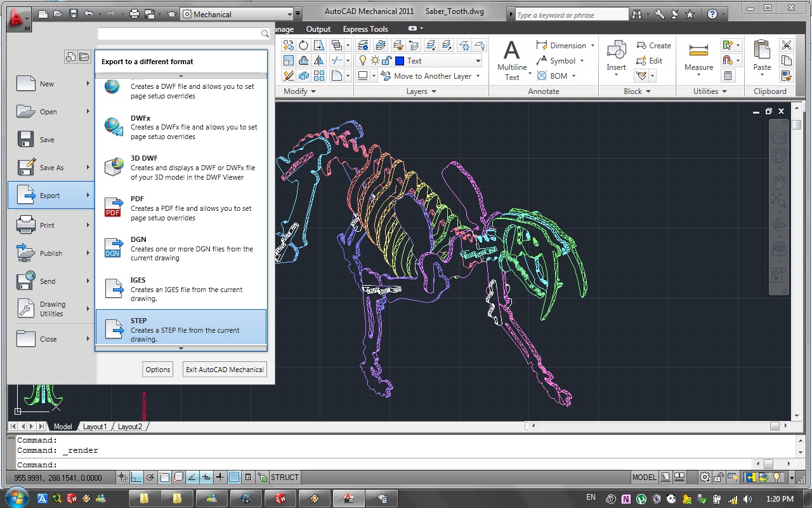Screen dimensions: 812x508
Task: Toggle the sun freeze/thaw layer icon
Action: (375, 60)
